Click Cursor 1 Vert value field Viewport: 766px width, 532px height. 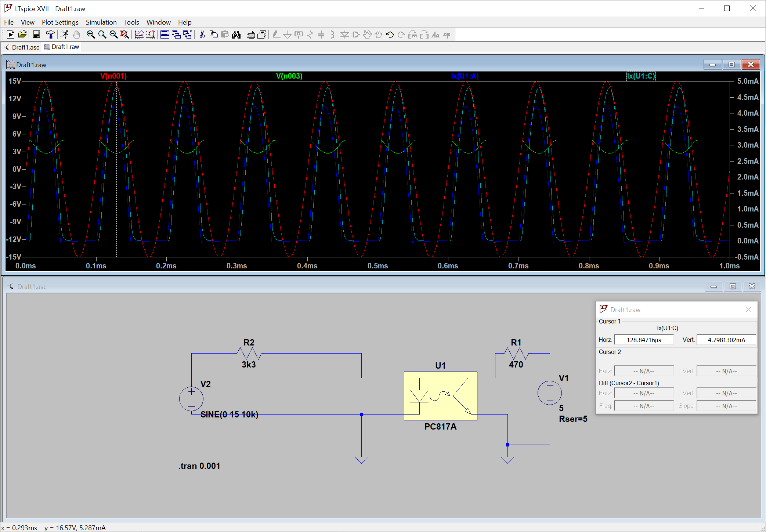(x=726, y=340)
